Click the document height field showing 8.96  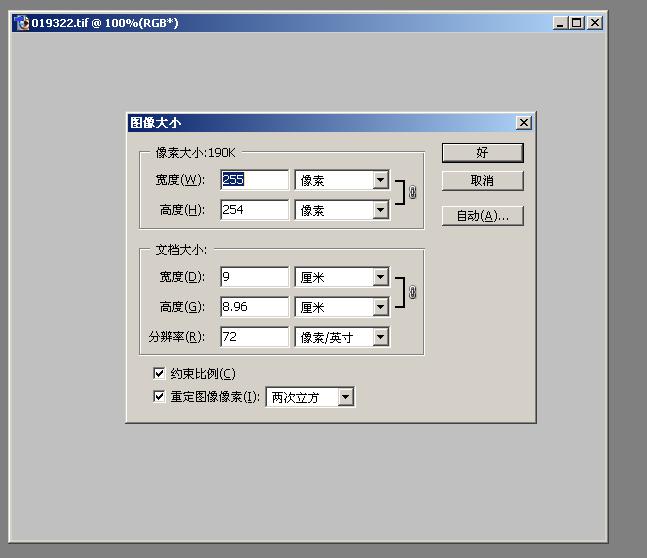click(255, 307)
